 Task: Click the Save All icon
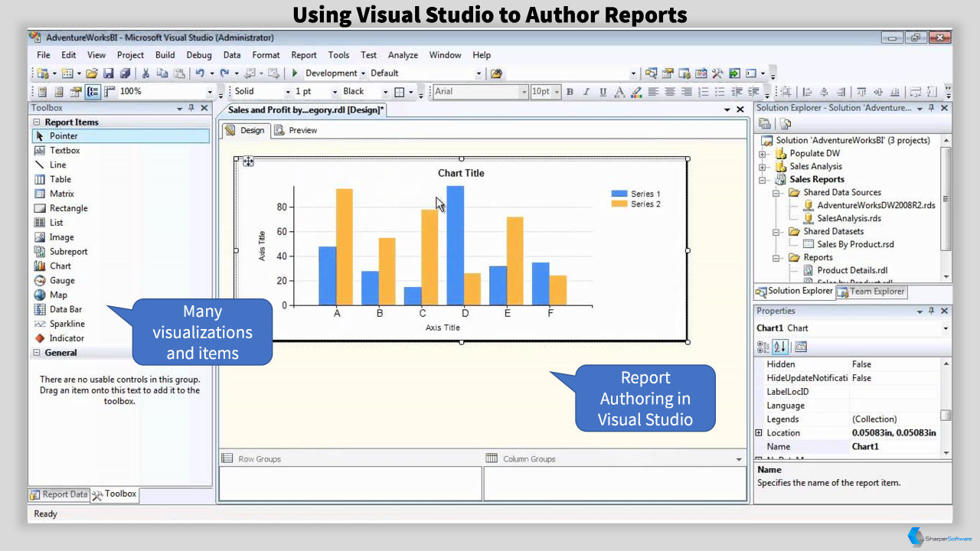[124, 73]
